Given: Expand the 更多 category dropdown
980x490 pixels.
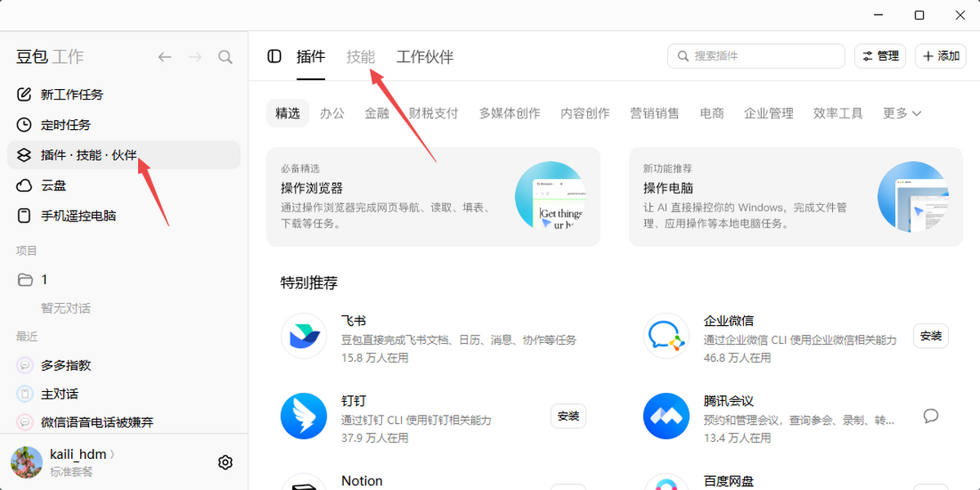Looking at the screenshot, I should point(902,114).
